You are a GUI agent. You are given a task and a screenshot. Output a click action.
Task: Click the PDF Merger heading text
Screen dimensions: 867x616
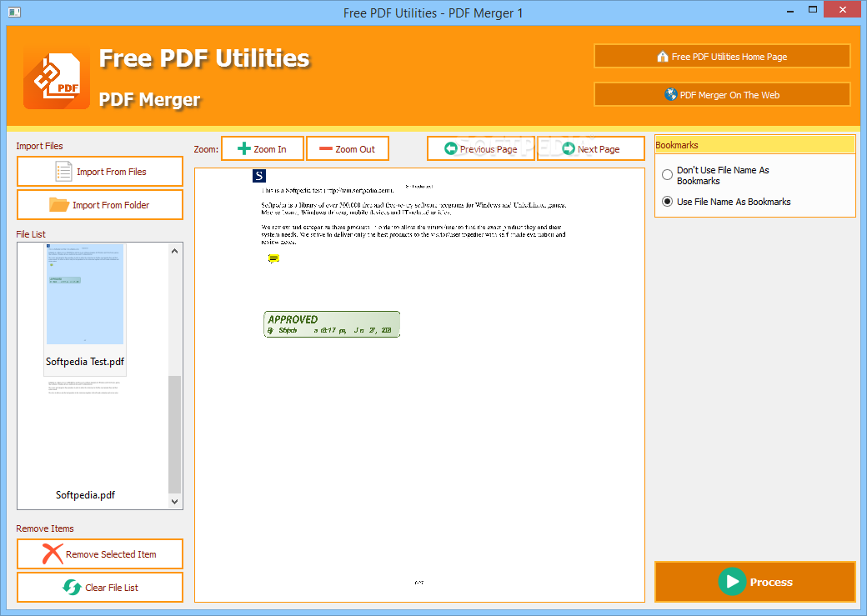click(150, 99)
